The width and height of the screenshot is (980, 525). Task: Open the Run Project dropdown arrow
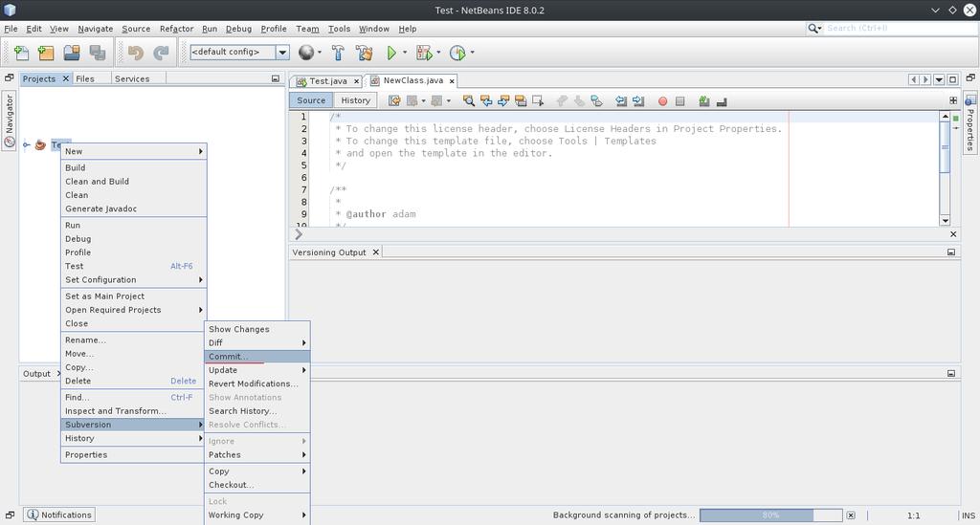405,53
